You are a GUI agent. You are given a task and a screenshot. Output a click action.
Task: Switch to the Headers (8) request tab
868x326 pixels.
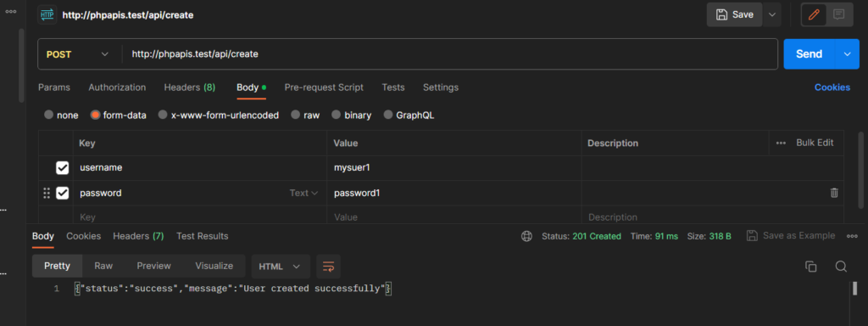pos(189,87)
